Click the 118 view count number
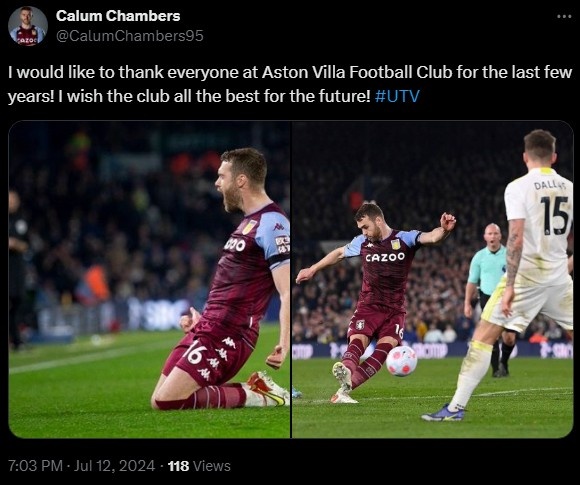Screen dimensions: 580x485 point(178,466)
